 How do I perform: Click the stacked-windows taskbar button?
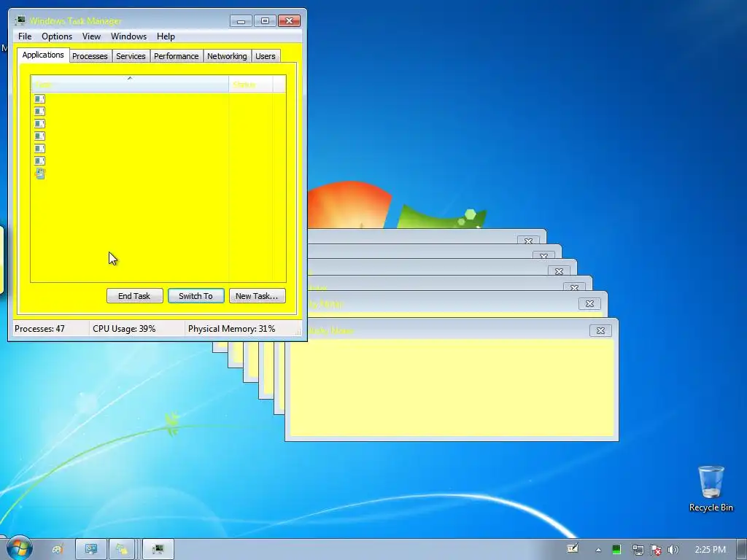(x=123, y=550)
